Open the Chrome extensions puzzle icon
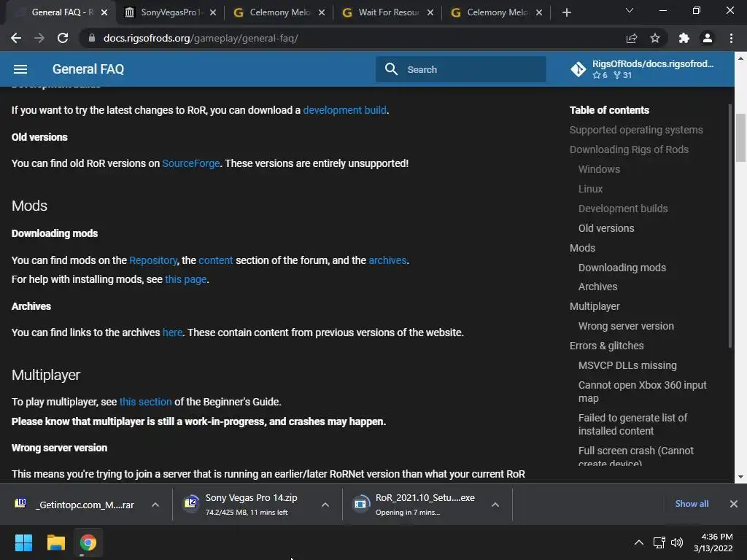 [684, 38]
